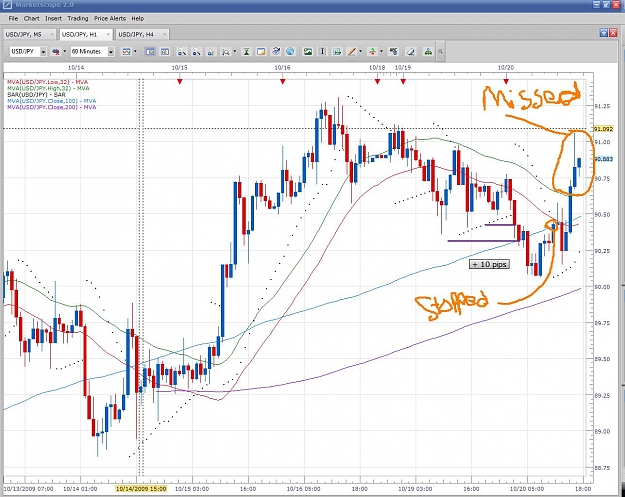This screenshot has width=625, height=497.
Task: Click the green tree structure icon
Action: pos(428,52)
